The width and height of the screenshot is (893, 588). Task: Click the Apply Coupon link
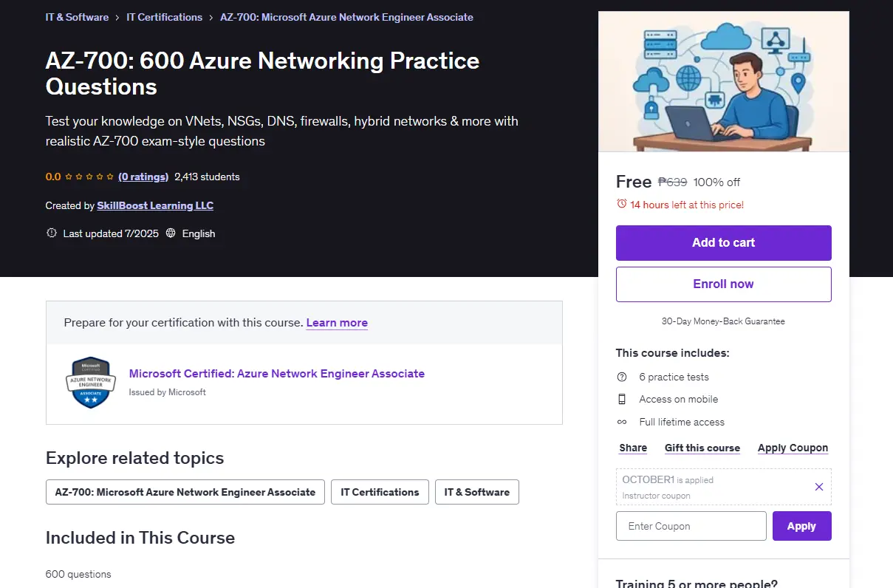tap(793, 448)
